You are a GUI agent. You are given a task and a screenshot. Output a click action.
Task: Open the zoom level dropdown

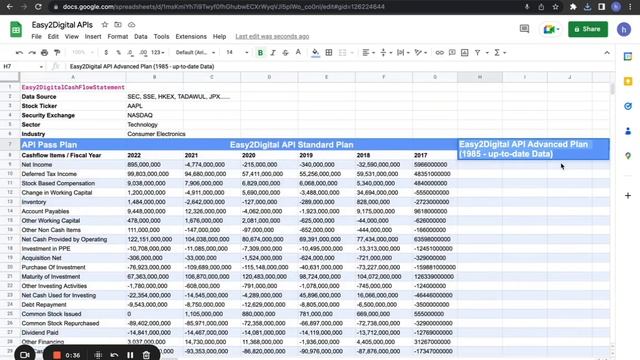[x=82, y=53]
